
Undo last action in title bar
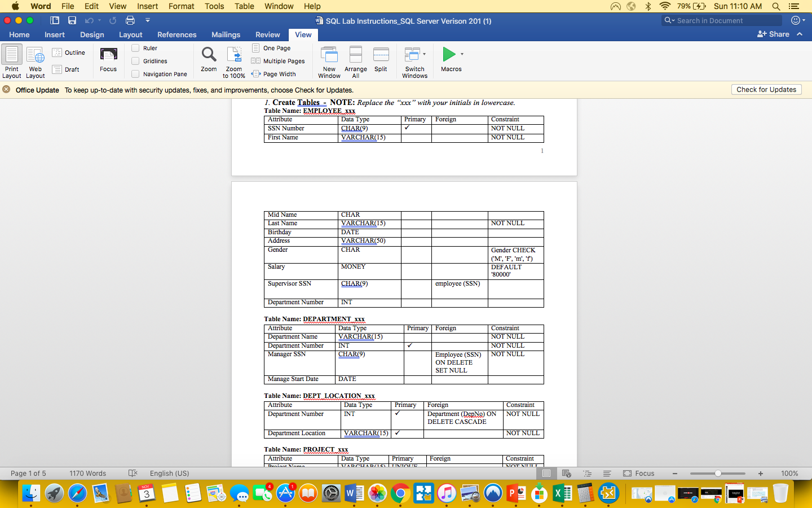89,20
